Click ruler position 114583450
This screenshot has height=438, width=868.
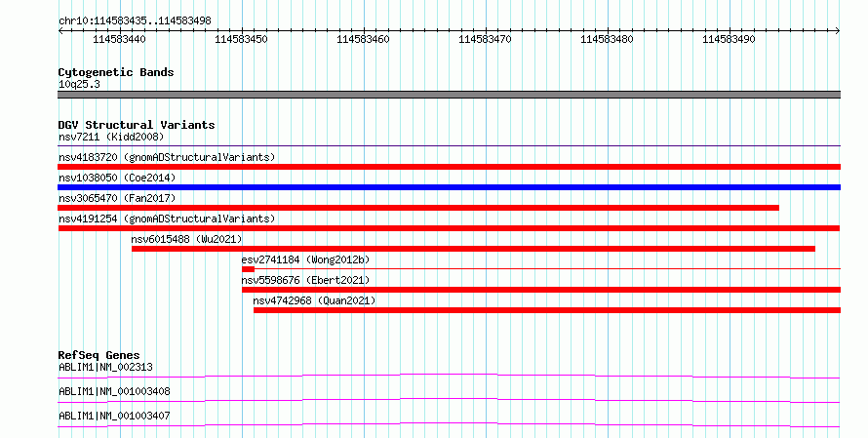(241, 39)
